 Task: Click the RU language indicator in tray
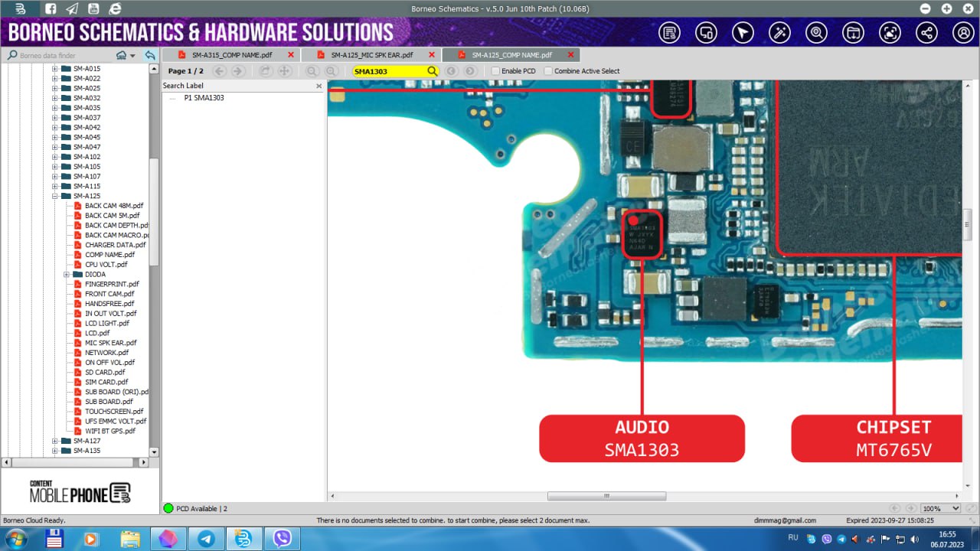793,538
